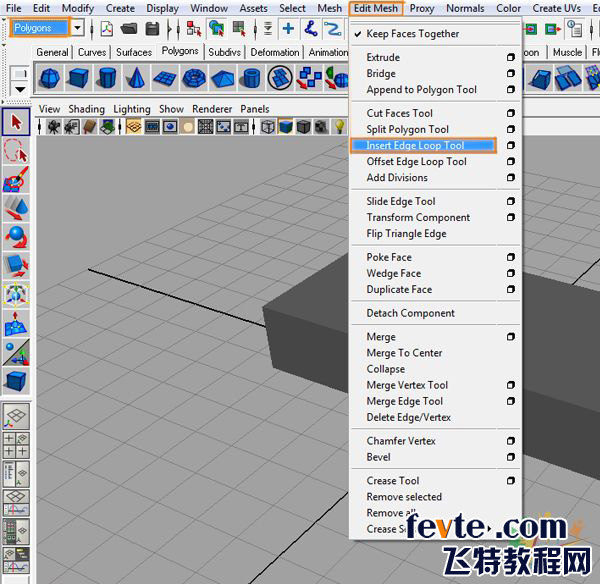Open the Mesh menu
Screen dimensions: 600x584
pos(329,8)
